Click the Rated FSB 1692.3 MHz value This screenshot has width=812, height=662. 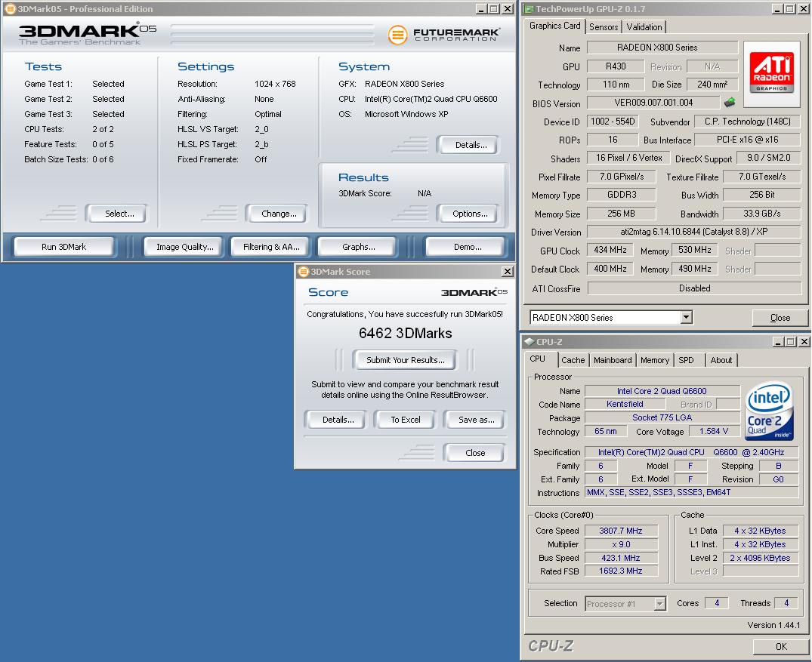click(x=621, y=571)
